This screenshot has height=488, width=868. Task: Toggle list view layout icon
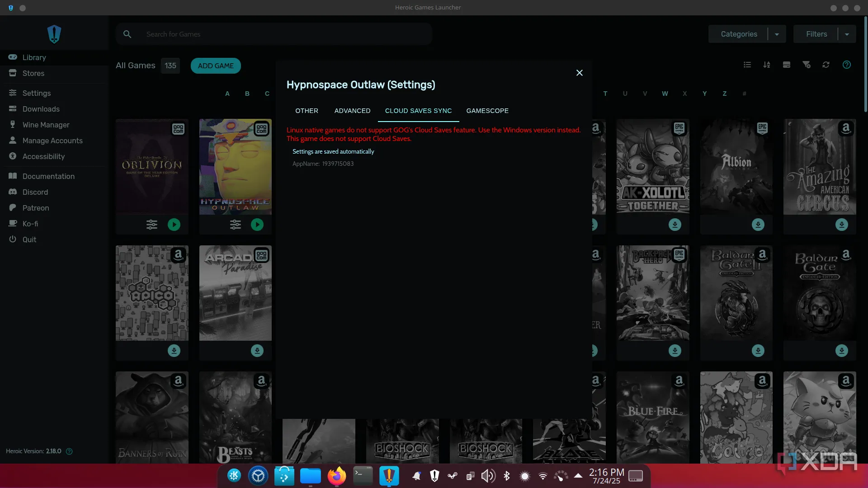(747, 65)
